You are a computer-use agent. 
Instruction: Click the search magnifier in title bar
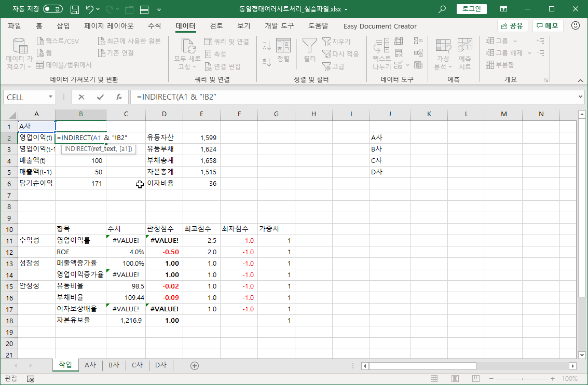pos(442,9)
